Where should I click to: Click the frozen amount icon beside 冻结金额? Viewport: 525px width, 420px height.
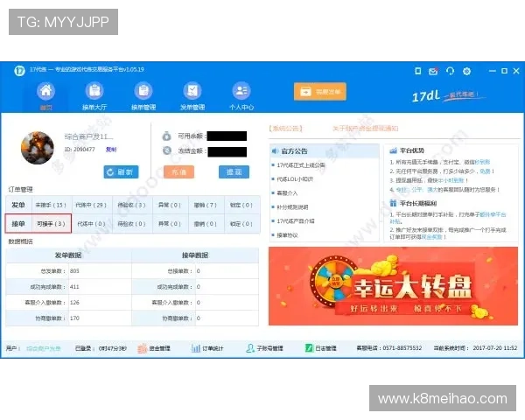pos(167,150)
